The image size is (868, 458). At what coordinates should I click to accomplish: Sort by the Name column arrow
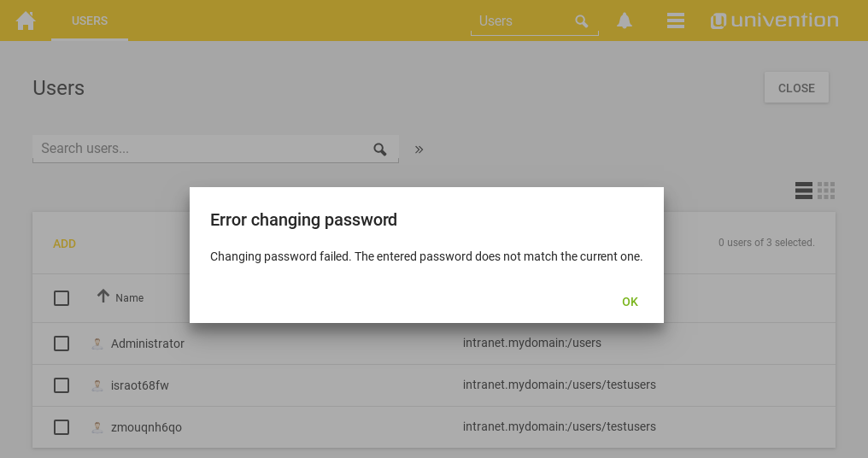click(x=103, y=297)
